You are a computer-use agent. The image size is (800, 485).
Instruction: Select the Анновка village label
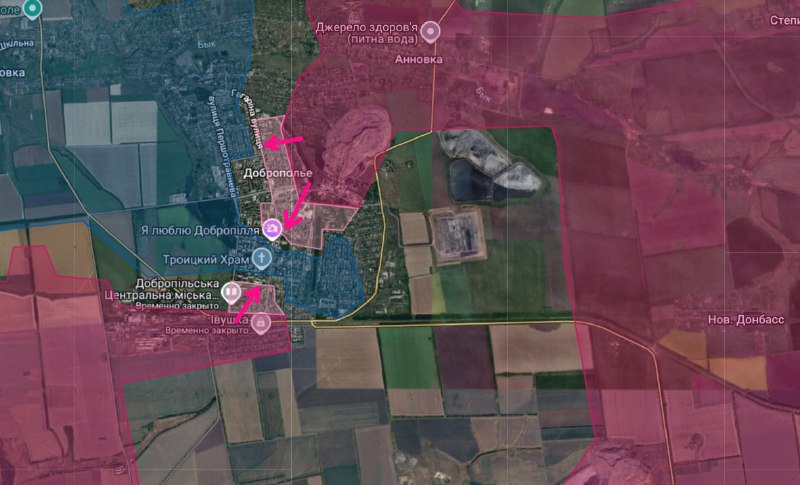[418, 59]
